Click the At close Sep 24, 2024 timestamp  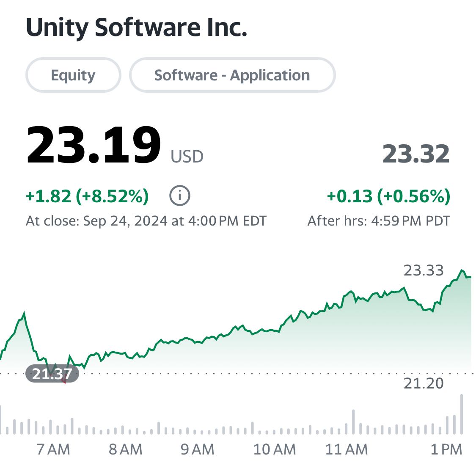click(x=146, y=221)
